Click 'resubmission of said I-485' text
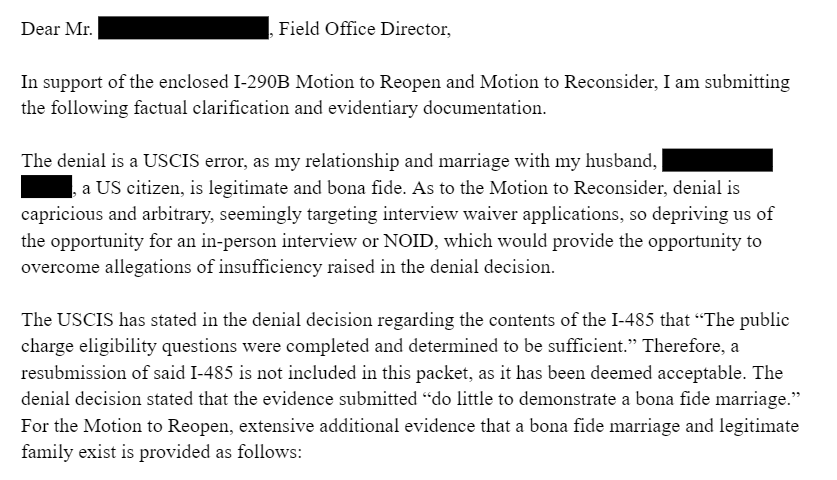This screenshot has height=480, width=837. point(127,373)
